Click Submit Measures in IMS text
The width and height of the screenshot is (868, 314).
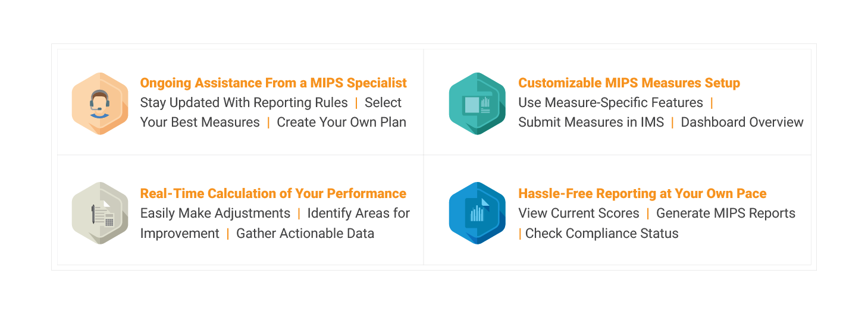591,122
